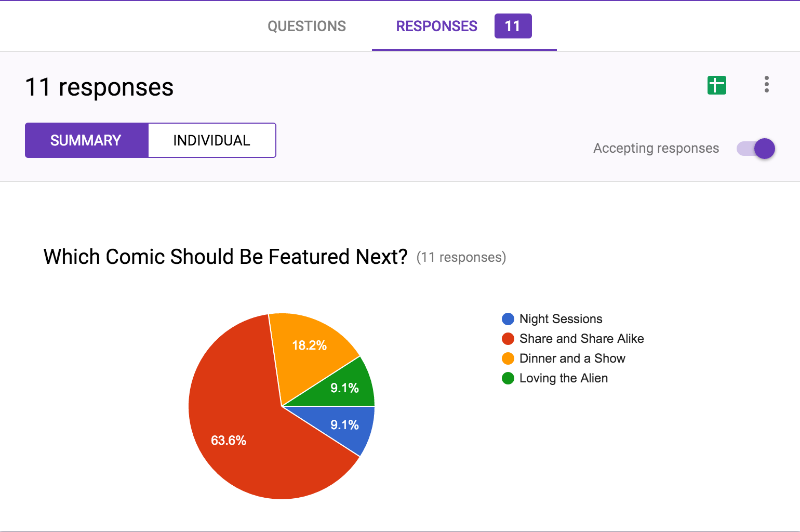This screenshot has height=532, width=800.
Task: Switch to Individual responses view
Action: tap(212, 140)
